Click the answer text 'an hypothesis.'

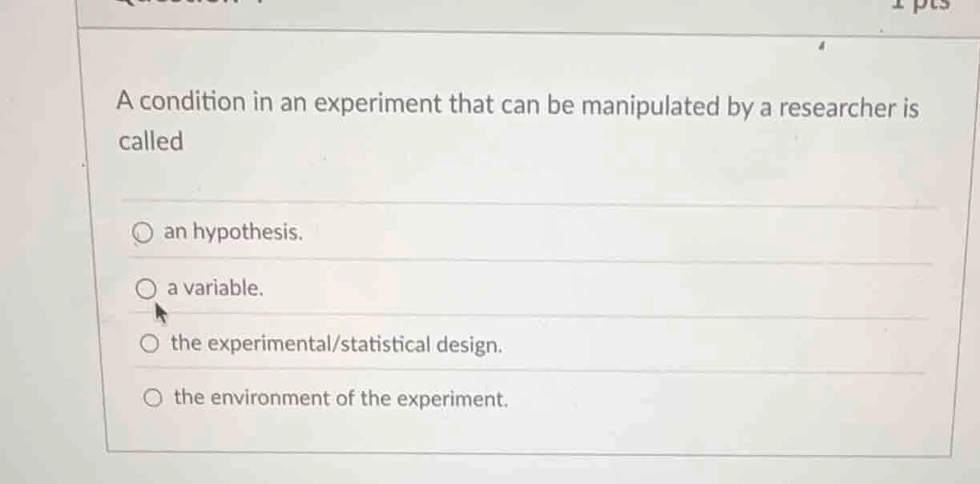231,232
